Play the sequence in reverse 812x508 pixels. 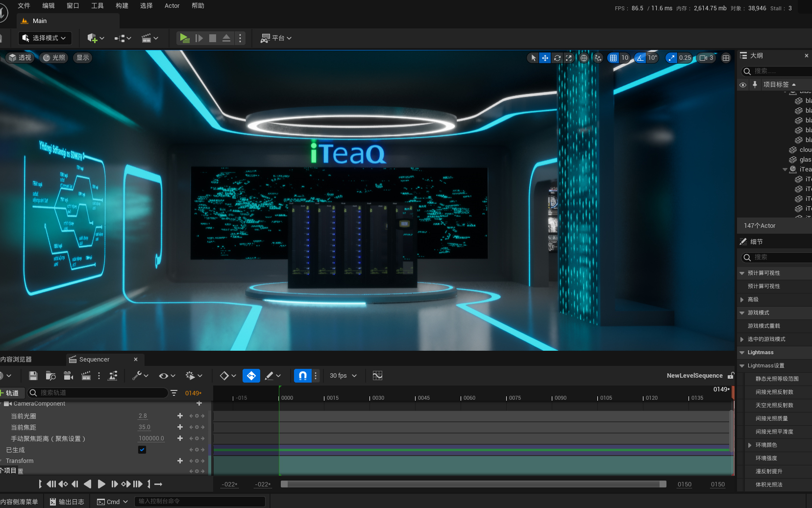pos(88,484)
